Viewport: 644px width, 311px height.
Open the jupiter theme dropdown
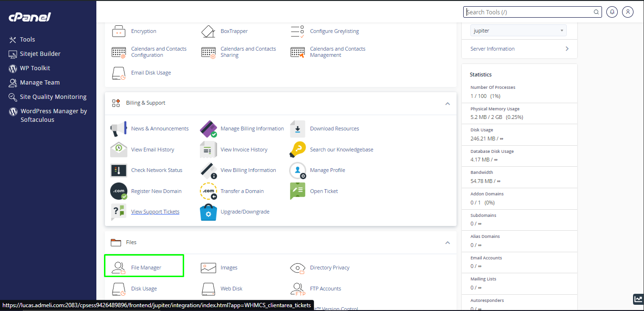(518, 30)
